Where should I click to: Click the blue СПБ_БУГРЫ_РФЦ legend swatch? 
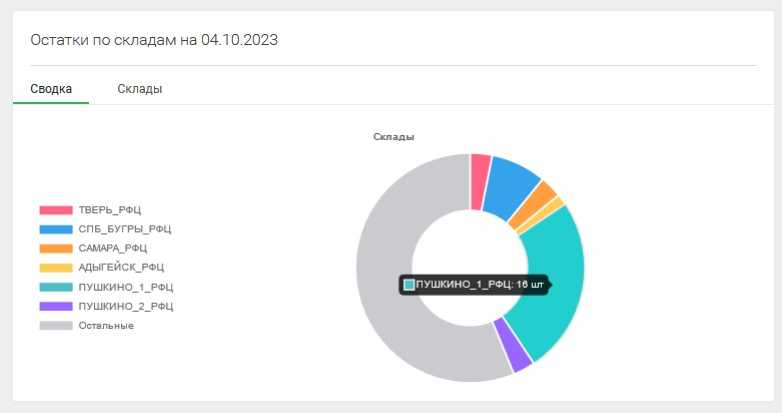[x=56, y=229]
